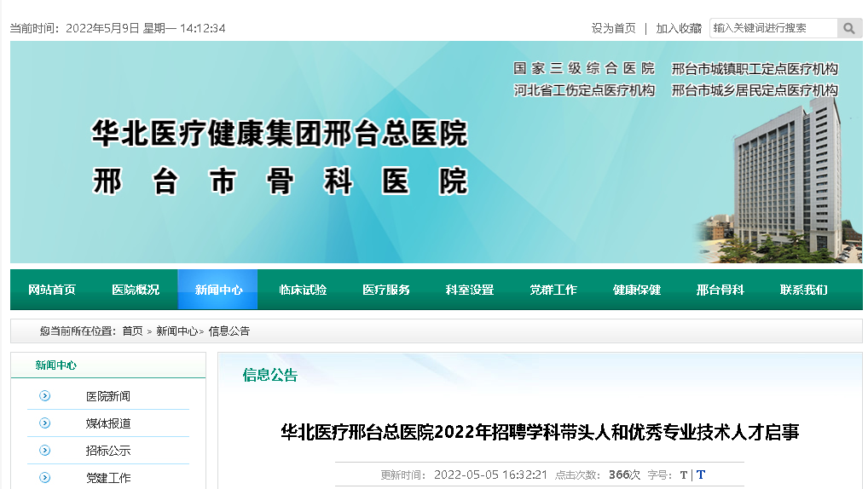Click arrow icon beside 招标公示
The image size is (868, 489).
coord(45,451)
